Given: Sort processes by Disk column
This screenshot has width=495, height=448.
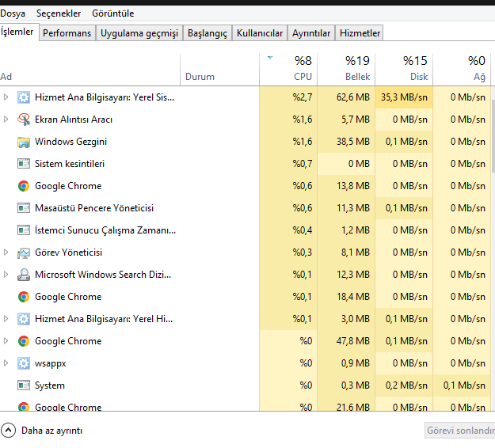Looking at the screenshot, I should 404,70.
